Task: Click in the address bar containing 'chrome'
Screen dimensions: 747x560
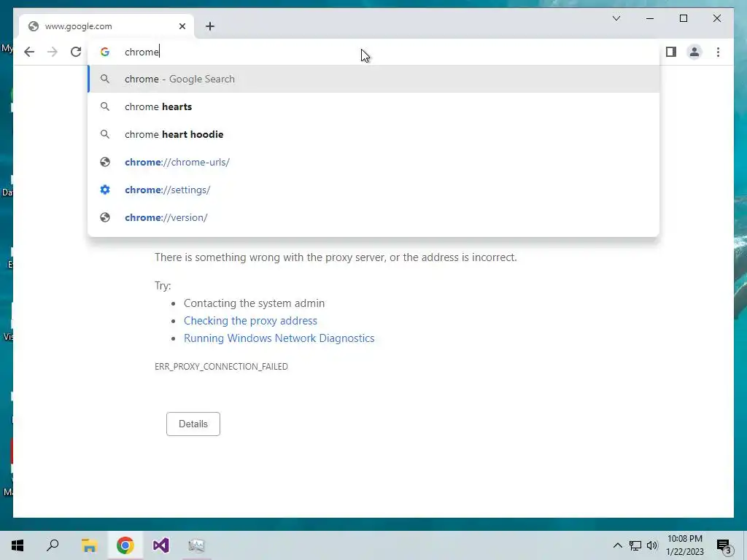Action: pos(374,52)
